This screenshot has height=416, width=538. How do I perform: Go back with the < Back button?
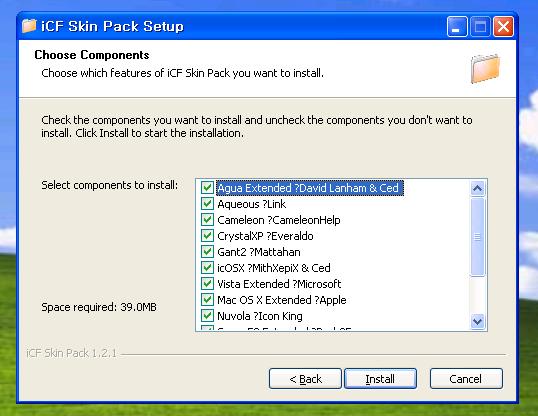[x=305, y=379]
